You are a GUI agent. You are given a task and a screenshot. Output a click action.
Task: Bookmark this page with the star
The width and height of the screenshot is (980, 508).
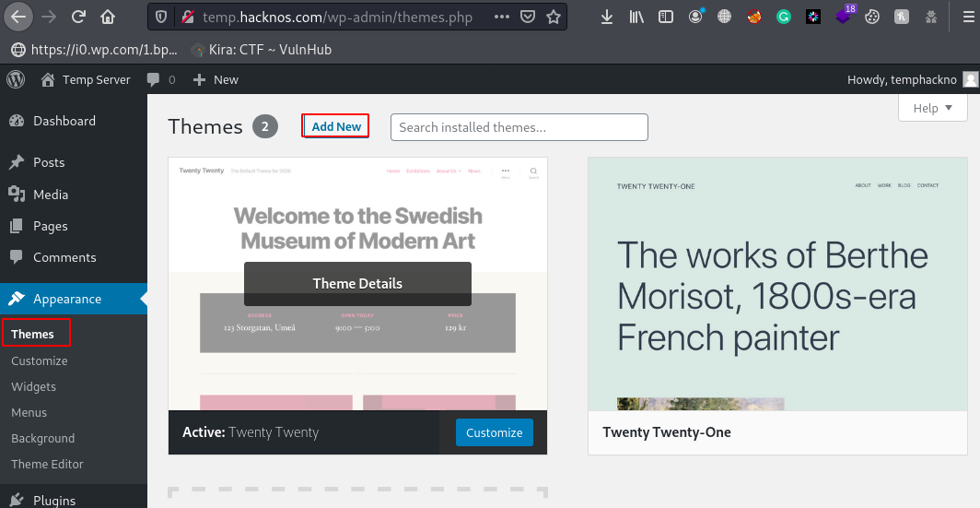point(554,17)
